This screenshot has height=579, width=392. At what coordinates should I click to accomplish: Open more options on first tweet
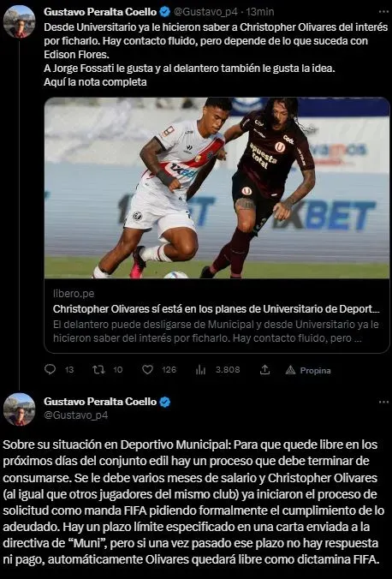pyautogui.click(x=383, y=12)
